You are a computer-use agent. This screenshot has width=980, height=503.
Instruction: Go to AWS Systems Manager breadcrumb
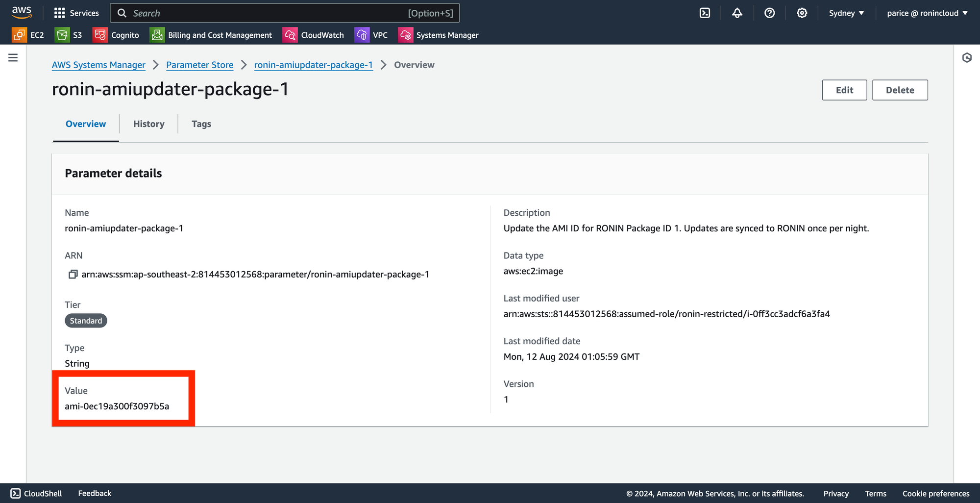coord(98,65)
